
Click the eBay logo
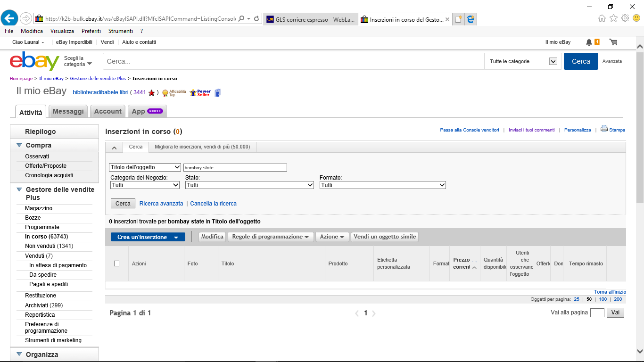pyautogui.click(x=34, y=61)
